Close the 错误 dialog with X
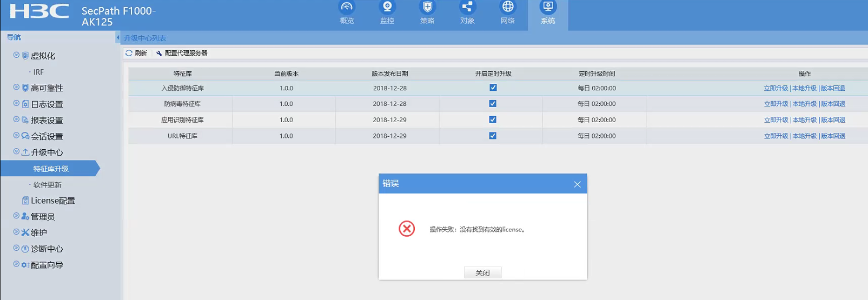The height and width of the screenshot is (300, 868). coord(577,184)
